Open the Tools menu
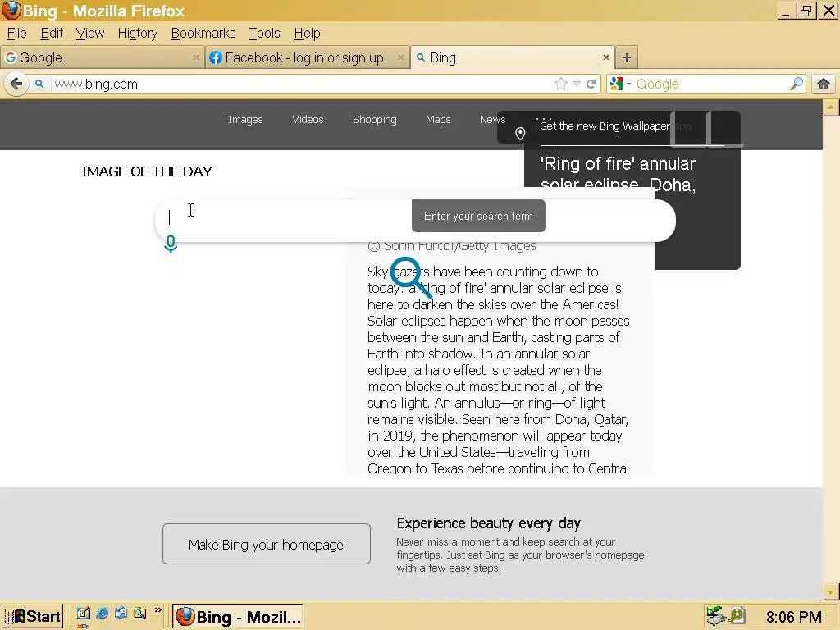Screen dimensions: 840x630 coord(265,33)
